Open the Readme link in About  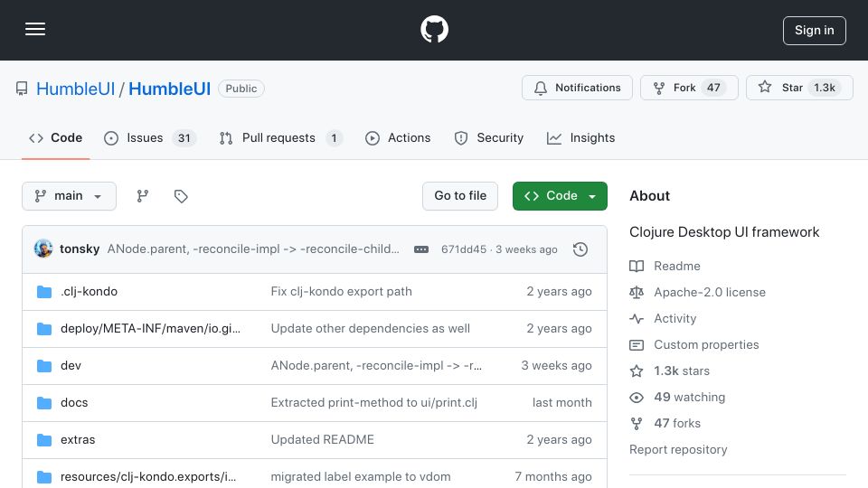tap(665, 266)
